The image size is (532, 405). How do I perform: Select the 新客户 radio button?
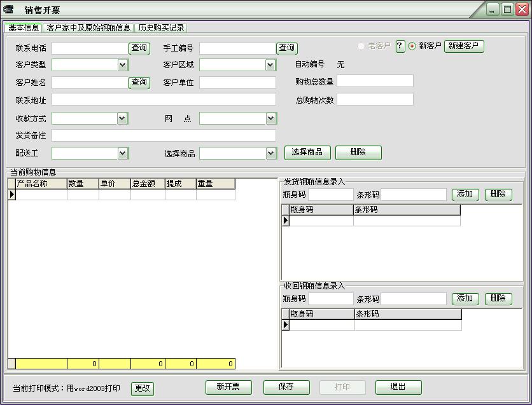[x=412, y=46]
